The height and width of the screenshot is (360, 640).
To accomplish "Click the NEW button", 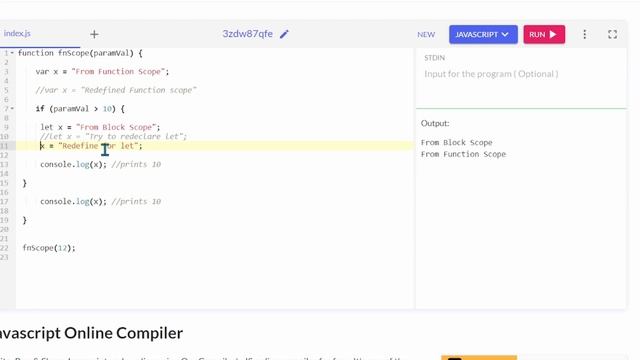I will pyautogui.click(x=426, y=35).
